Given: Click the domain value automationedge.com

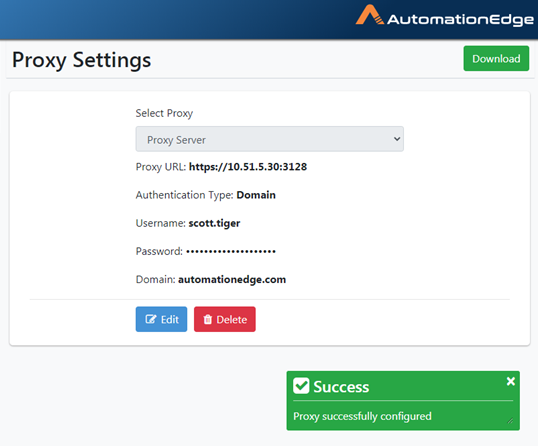Looking at the screenshot, I should (232, 280).
